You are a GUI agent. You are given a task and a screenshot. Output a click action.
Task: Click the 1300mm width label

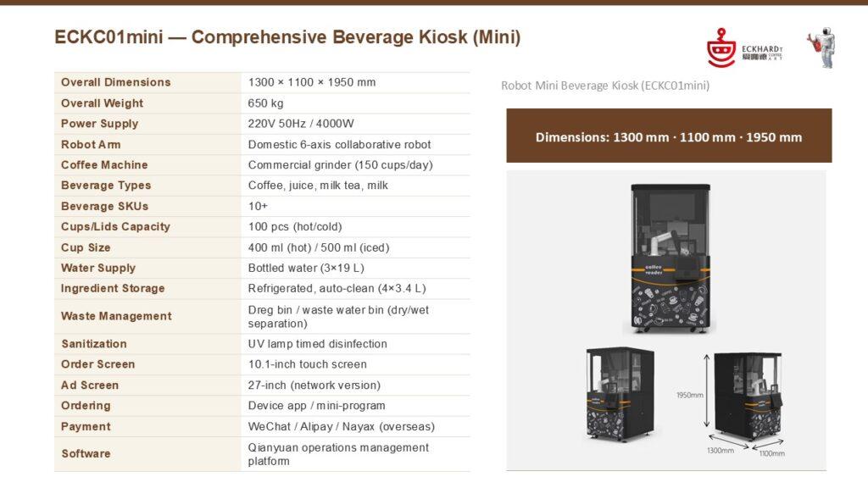pos(721,451)
